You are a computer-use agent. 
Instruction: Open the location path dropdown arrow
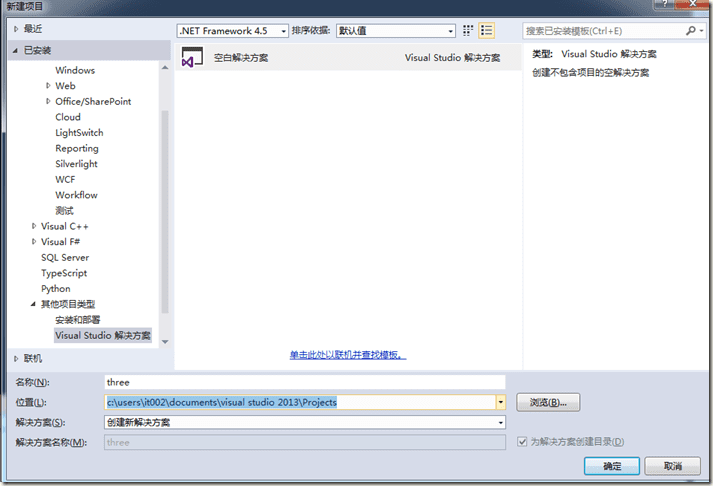(x=501, y=402)
